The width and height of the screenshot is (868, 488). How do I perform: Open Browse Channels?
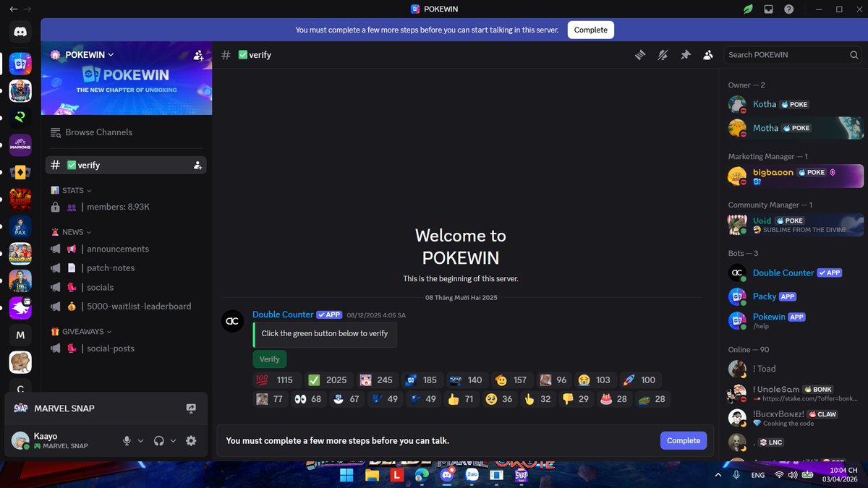tap(126, 132)
